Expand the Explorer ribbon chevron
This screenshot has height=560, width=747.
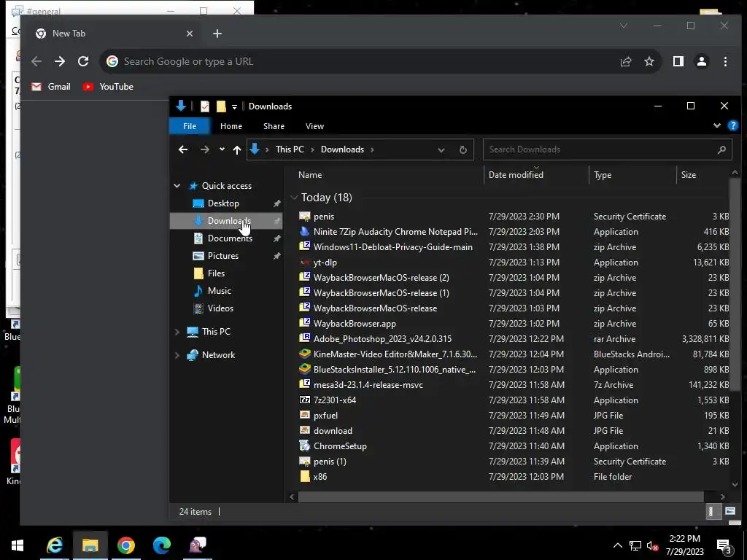click(717, 125)
